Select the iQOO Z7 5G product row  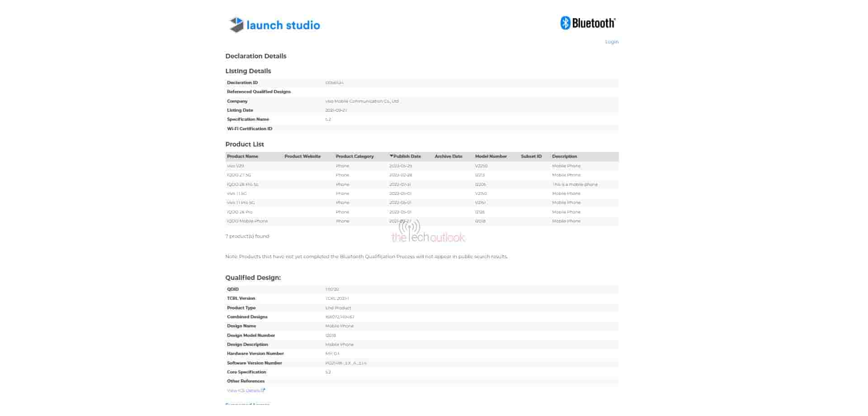pyautogui.click(x=239, y=175)
